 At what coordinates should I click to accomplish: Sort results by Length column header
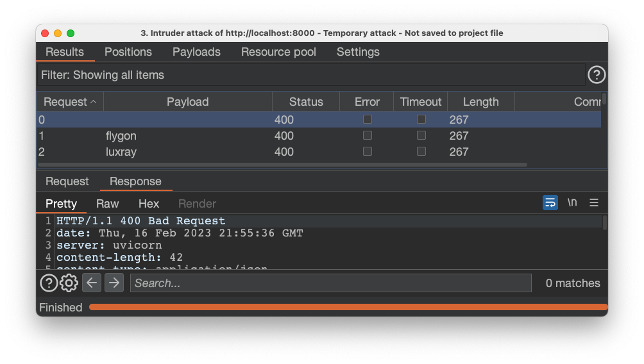480,102
